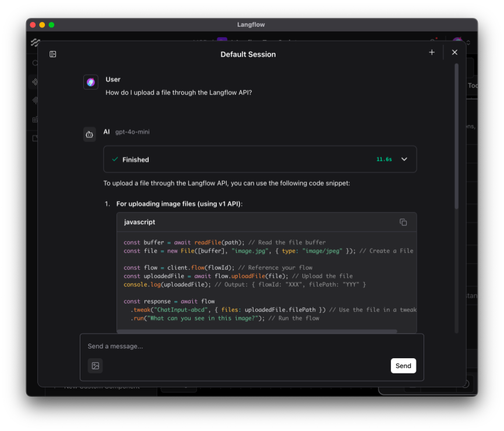This screenshot has width=504, height=431.
Task: Click the image attachment icon in message box
Action: click(x=95, y=366)
